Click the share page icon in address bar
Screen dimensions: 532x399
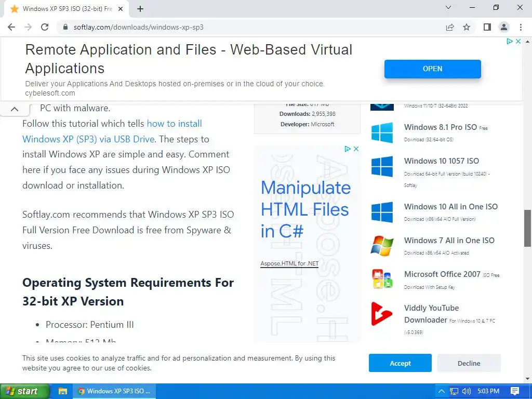450,27
